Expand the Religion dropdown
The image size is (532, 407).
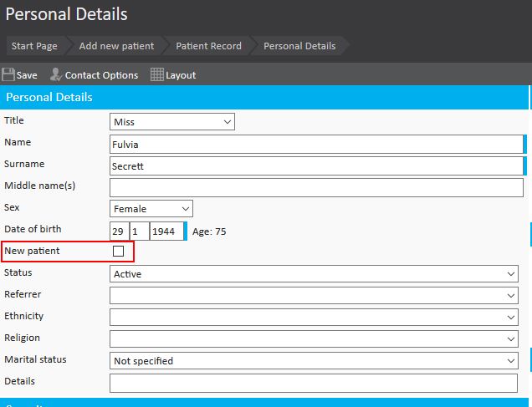(x=314, y=339)
